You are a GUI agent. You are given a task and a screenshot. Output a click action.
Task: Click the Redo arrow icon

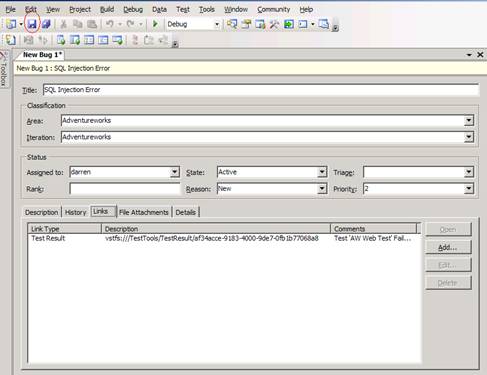tap(130, 24)
